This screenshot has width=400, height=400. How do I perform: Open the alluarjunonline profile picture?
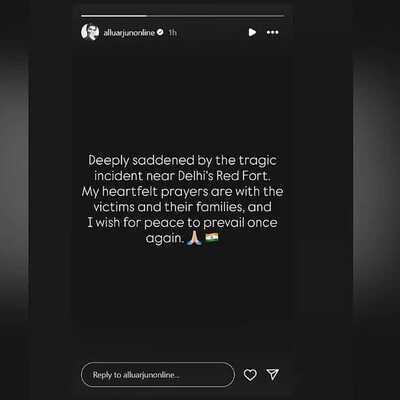click(x=90, y=32)
